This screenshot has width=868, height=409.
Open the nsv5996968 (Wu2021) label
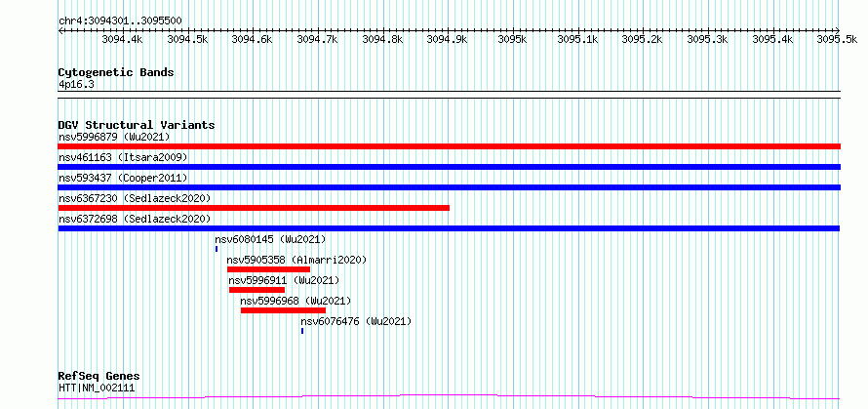click(296, 301)
